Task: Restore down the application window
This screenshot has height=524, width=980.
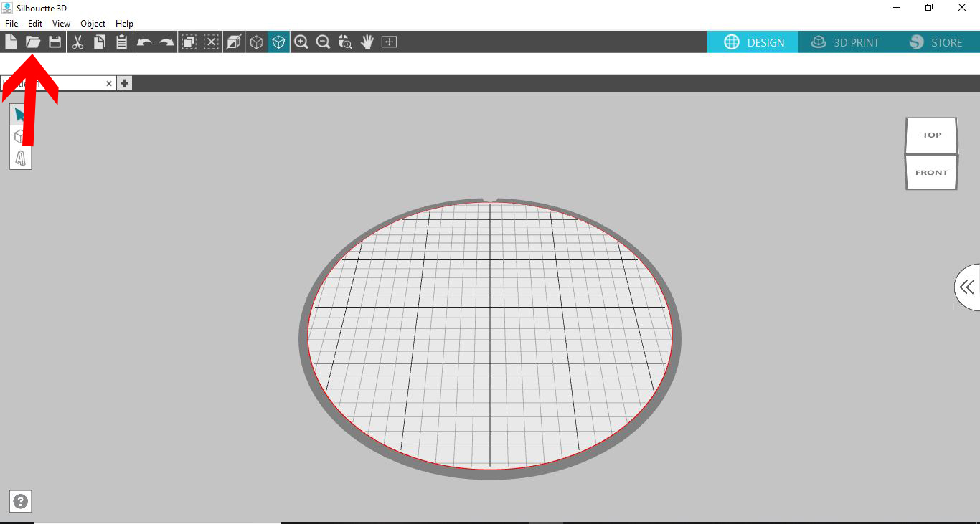Action: tap(928, 8)
